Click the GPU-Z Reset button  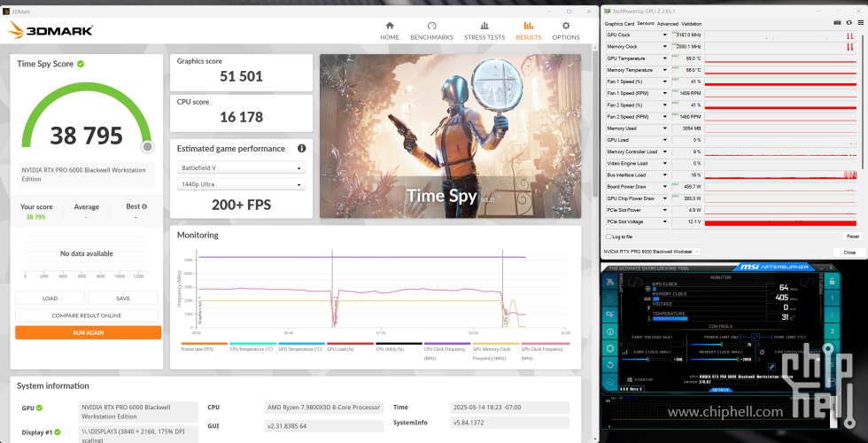tap(852, 237)
